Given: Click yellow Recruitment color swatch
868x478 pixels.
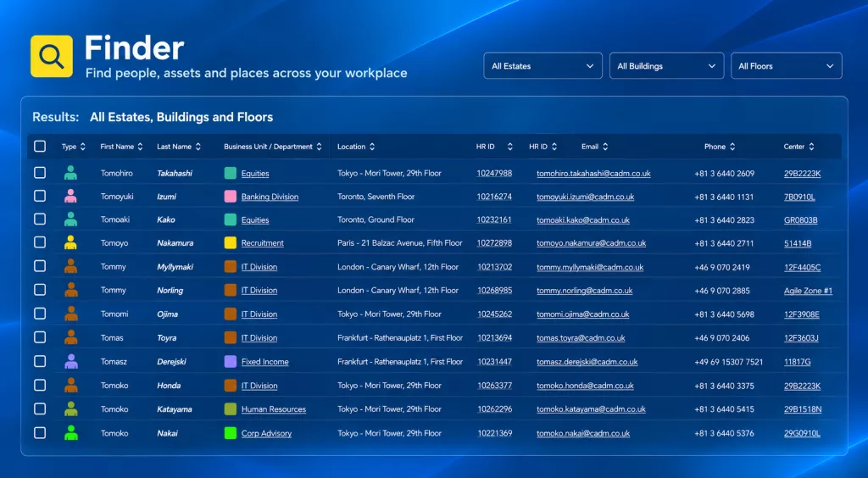Looking at the screenshot, I should pyautogui.click(x=231, y=243).
